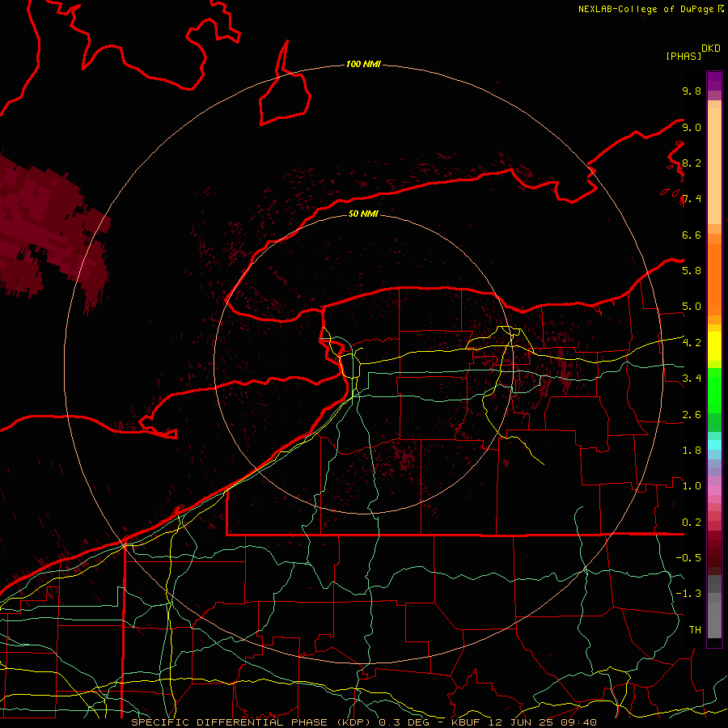728x728 pixels.
Task: Click the TH label on the legend
Action: 695,630
